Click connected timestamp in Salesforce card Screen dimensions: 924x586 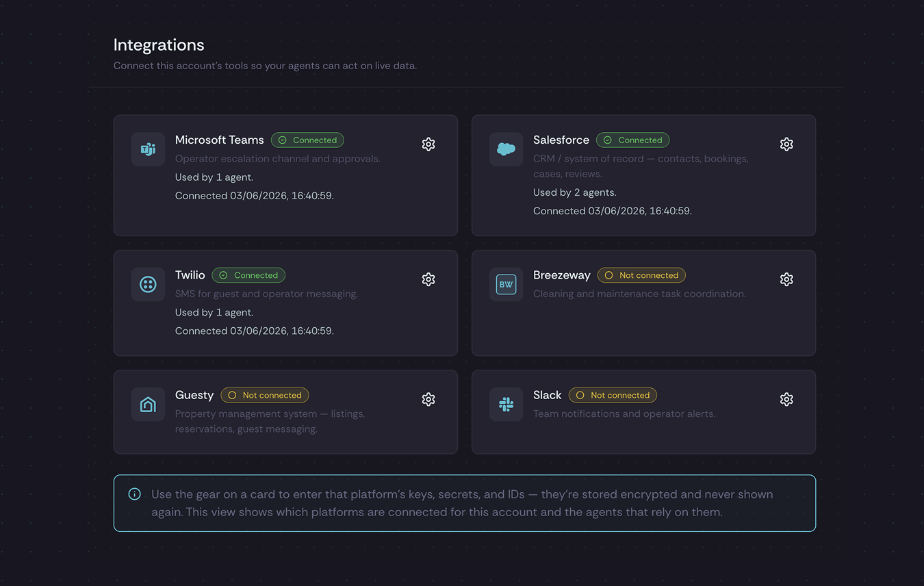[613, 211]
